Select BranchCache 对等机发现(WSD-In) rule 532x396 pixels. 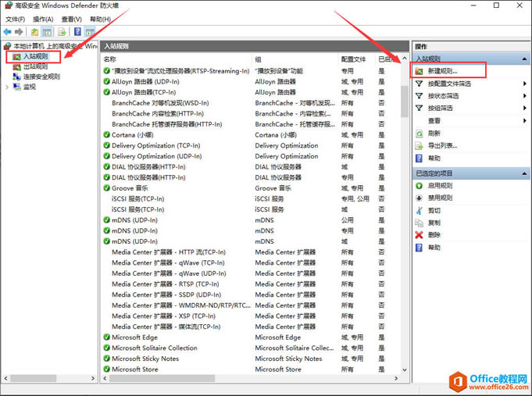tap(160, 103)
